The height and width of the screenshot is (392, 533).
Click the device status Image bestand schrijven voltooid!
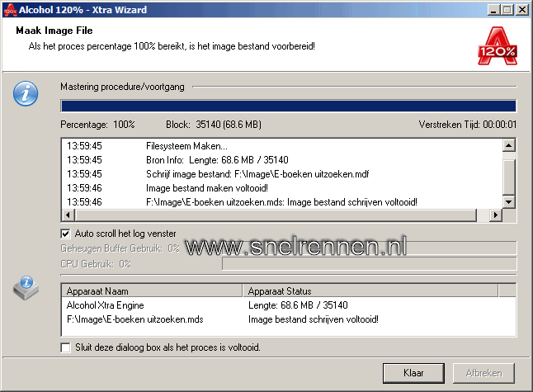[313, 319]
